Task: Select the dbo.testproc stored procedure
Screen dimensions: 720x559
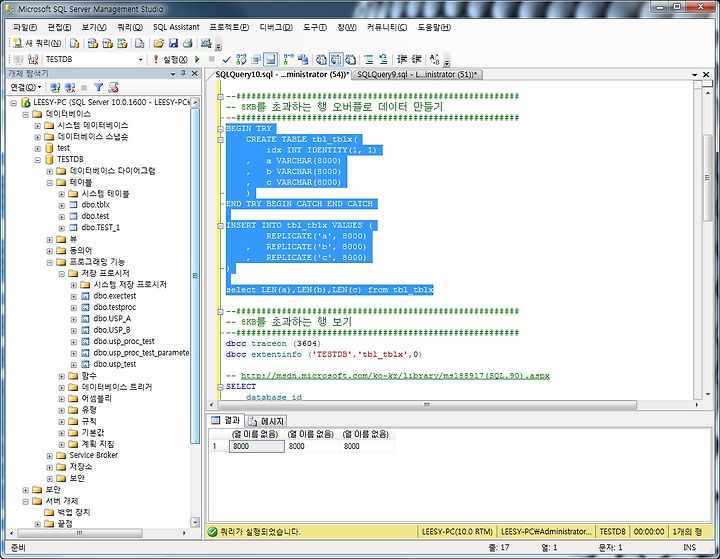Action: tap(114, 307)
